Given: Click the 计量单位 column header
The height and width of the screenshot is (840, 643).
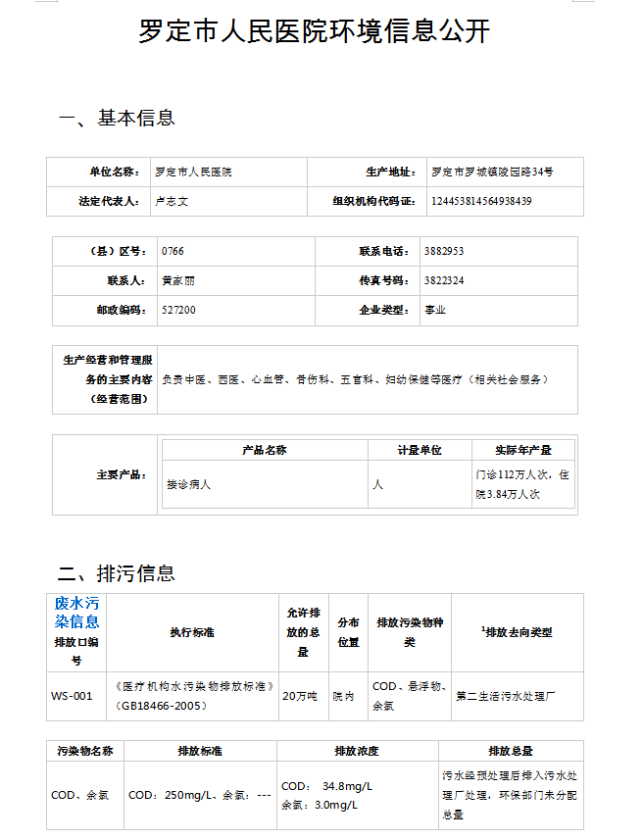Looking at the screenshot, I should [x=420, y=451].
